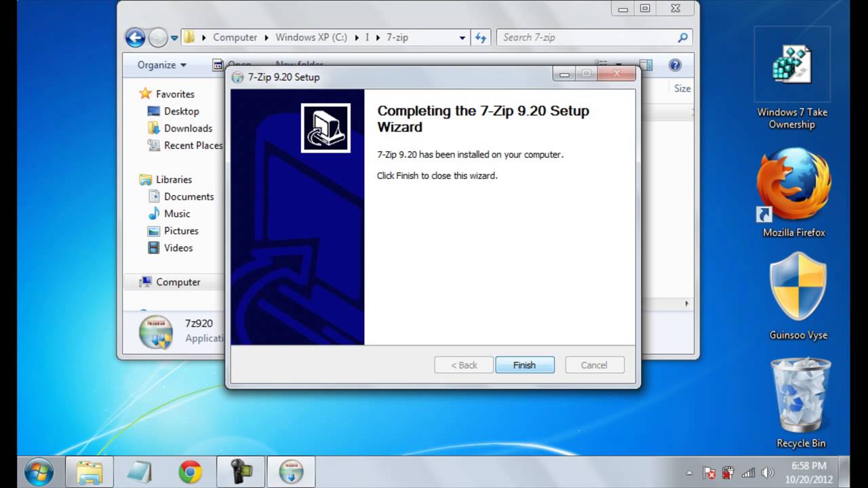Open the Windows Start menu

(x=39, y=472)
